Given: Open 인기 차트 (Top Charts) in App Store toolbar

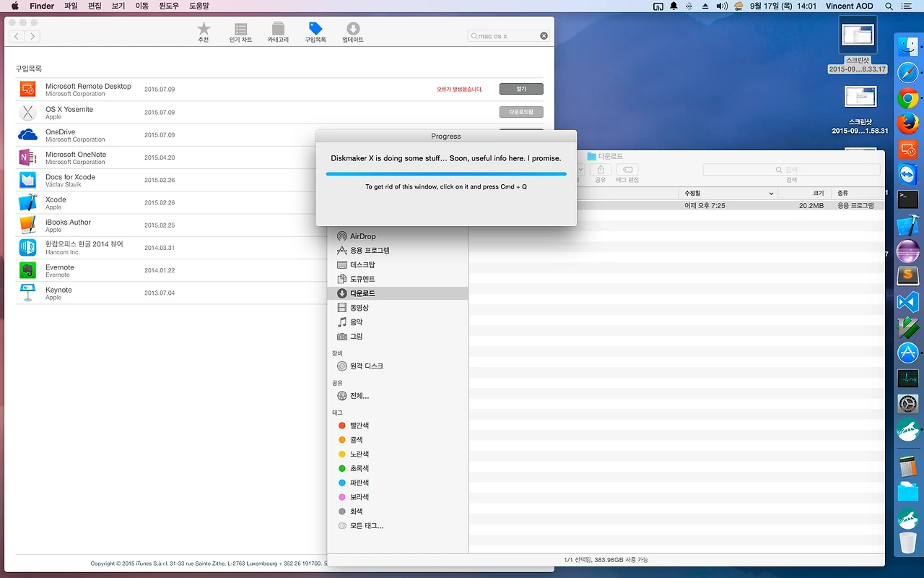Looking at the screenshot, I should [x=241, y=32].
